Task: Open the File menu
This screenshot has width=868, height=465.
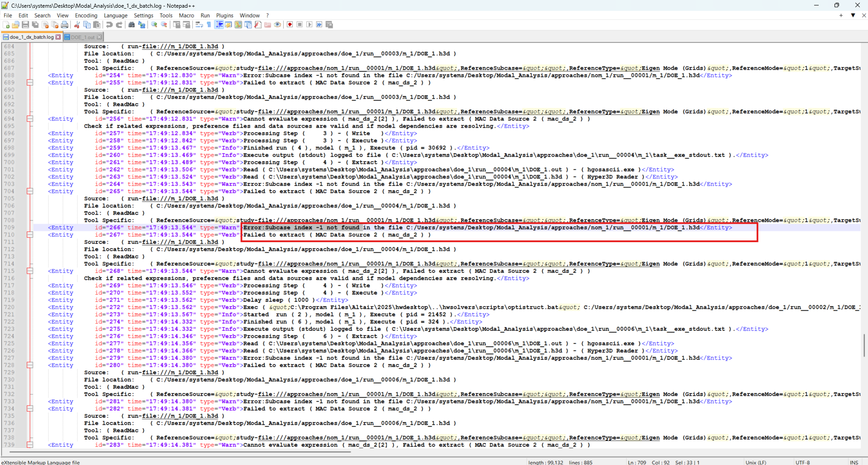Action: tap(8, 15)
